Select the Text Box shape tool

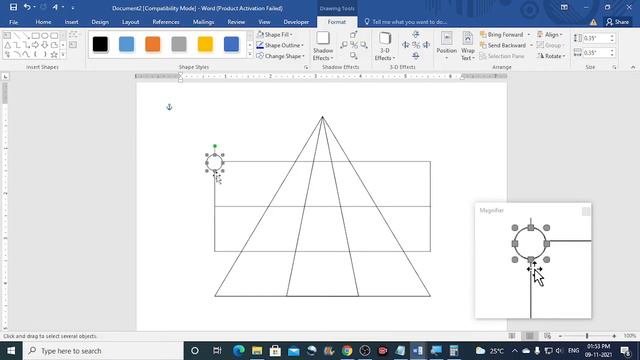pyautogui.click(x=7, y=36)
